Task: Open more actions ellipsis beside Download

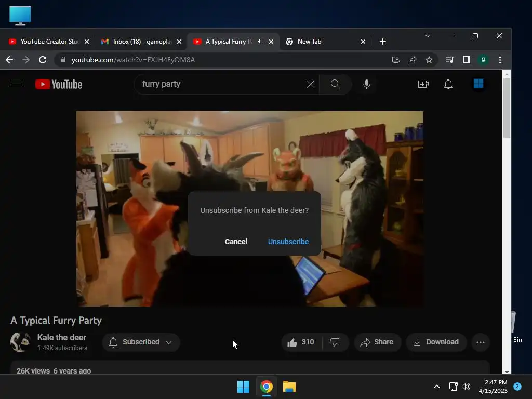Action: [481, 342]
